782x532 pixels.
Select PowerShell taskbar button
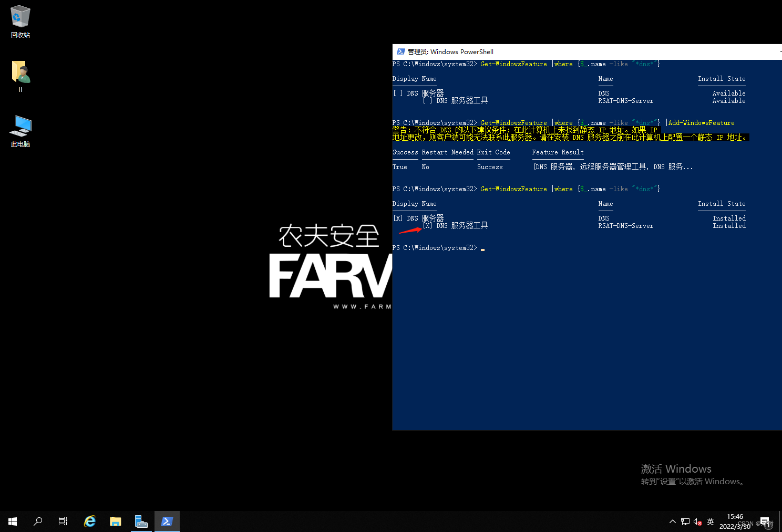[x=167, y=521]
